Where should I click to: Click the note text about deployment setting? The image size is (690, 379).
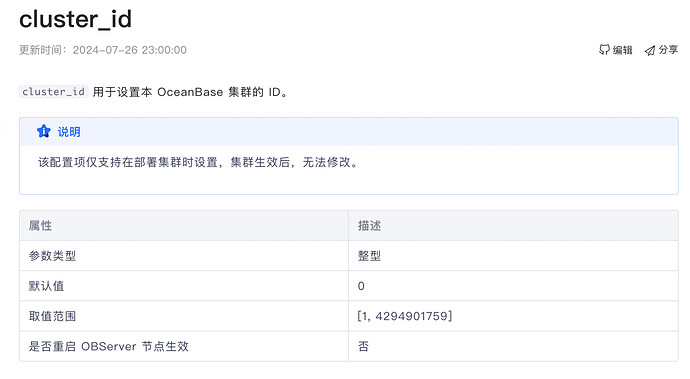point(198,162)
